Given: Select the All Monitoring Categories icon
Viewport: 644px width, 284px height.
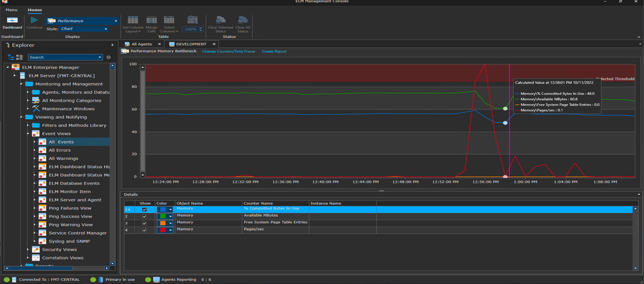Looking at the screenshot, I should 36,100.
